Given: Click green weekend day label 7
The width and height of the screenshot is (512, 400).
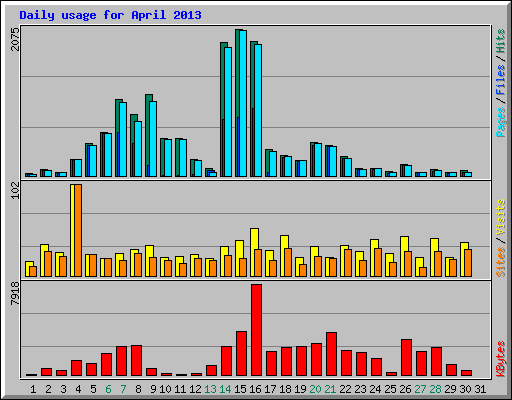Looking at the screenshot, I should coord(123,389).
